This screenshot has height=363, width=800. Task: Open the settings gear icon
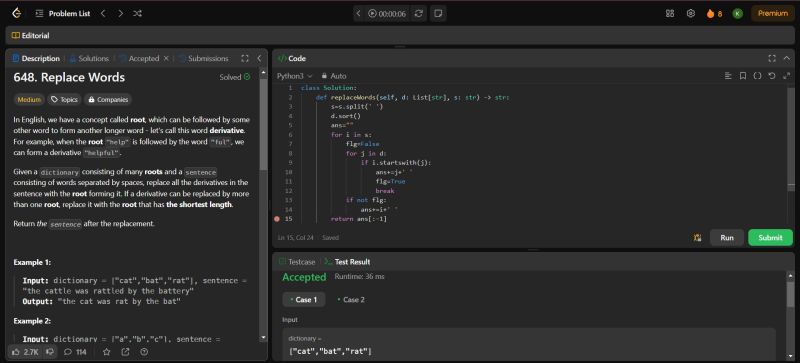click(691, 14)
